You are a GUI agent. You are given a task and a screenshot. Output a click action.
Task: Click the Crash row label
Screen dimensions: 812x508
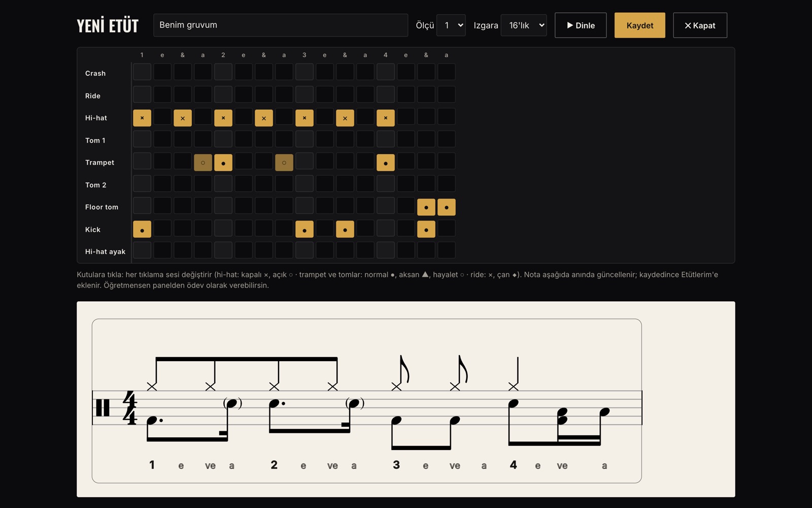[95, 73]
